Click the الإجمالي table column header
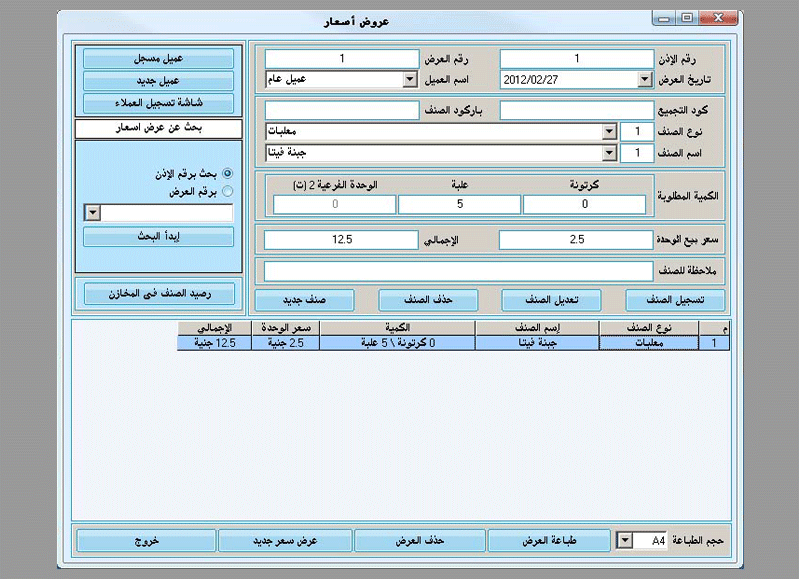The height and width of the screenshot is (579, 799). [x=215, y=328]
